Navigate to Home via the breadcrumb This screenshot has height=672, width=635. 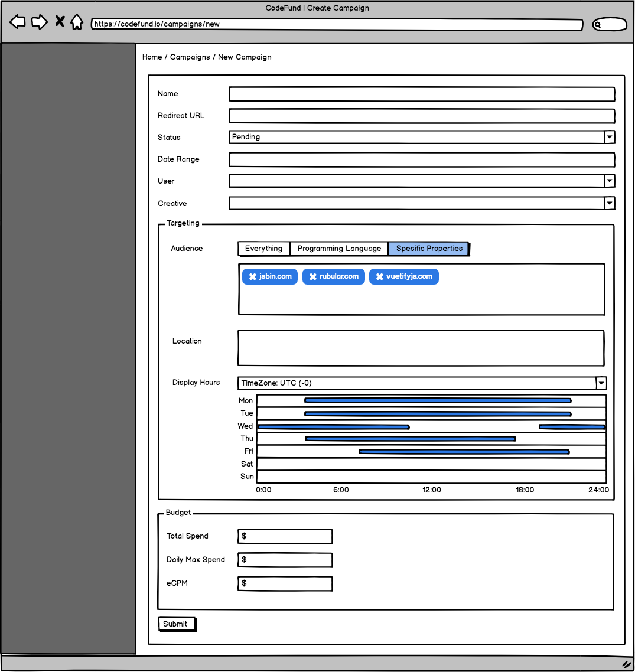(x=152, y=57)
